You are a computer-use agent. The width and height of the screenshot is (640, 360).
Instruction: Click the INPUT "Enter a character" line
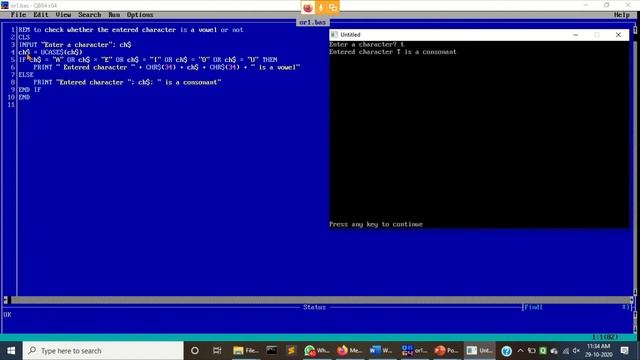pos(75,45)
